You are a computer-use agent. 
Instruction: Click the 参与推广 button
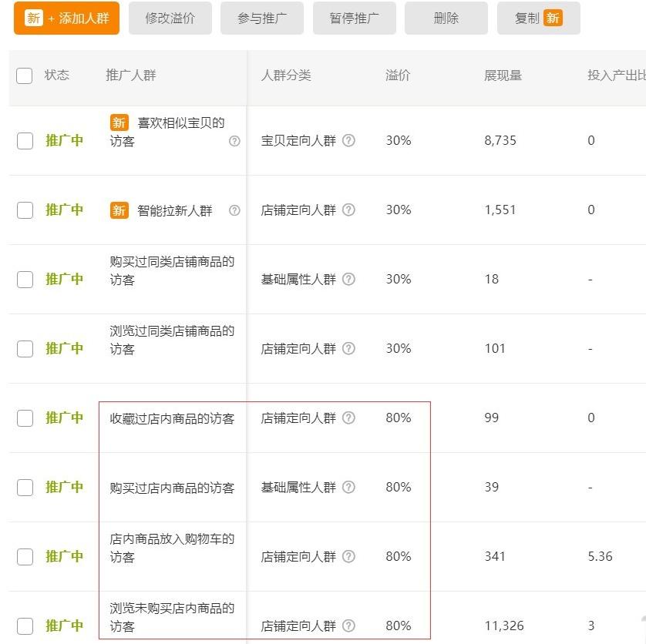(x=262, y=18)
